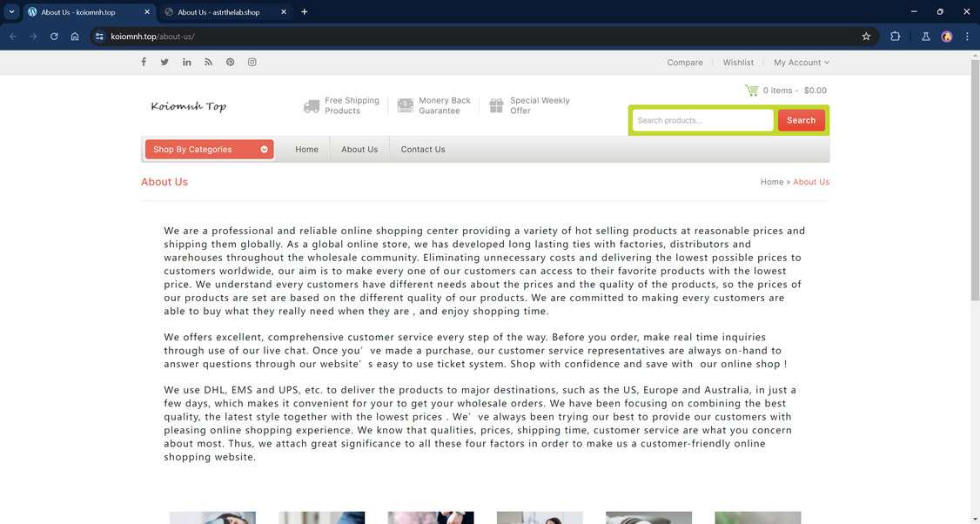Expand the My Account dropdown
Viewport: 980px width, 524px height.
pos(802,63)
